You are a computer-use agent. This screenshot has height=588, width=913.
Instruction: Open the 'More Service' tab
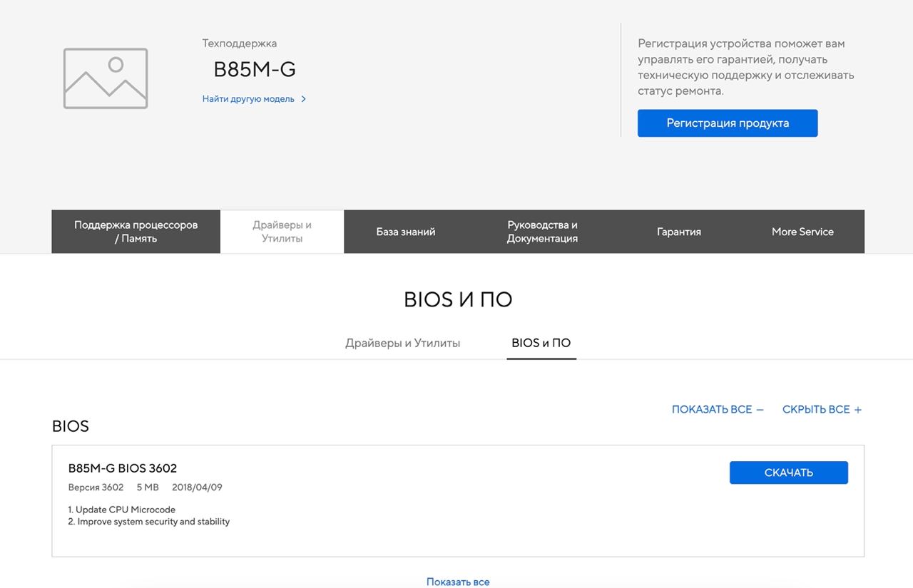coord(802,232)
